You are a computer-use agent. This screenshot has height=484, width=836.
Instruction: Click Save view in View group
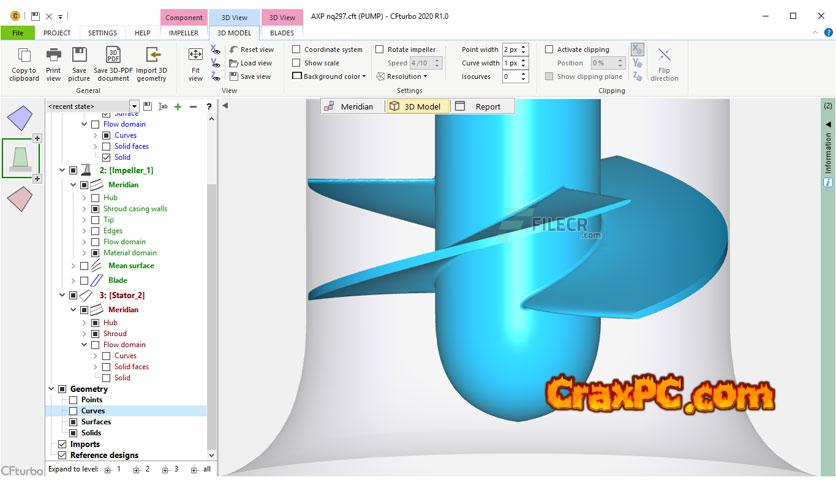click(x=250, y=76)
